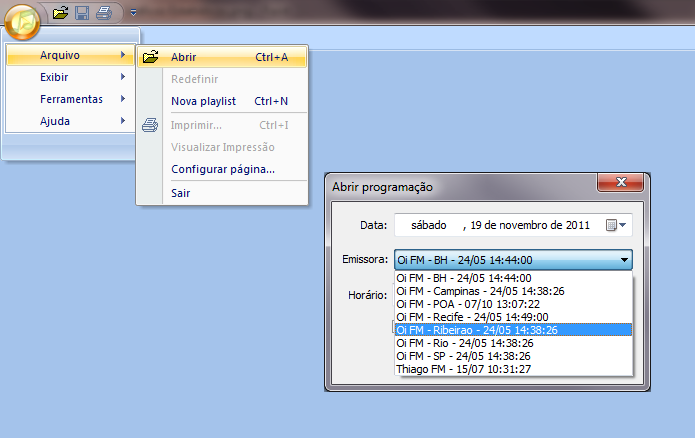
Task: Collapse the Emissora combo box arrow
Action: (x=624, y=260)
